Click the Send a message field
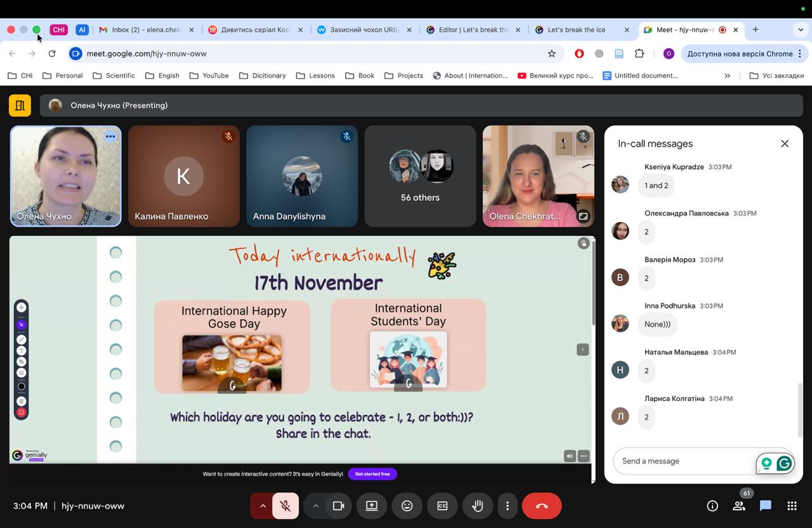 tap(685, 461)
